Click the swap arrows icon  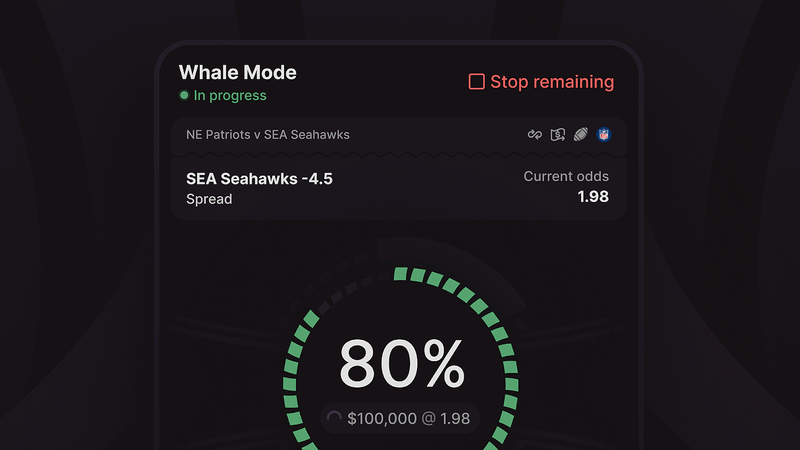coord(535,134)
